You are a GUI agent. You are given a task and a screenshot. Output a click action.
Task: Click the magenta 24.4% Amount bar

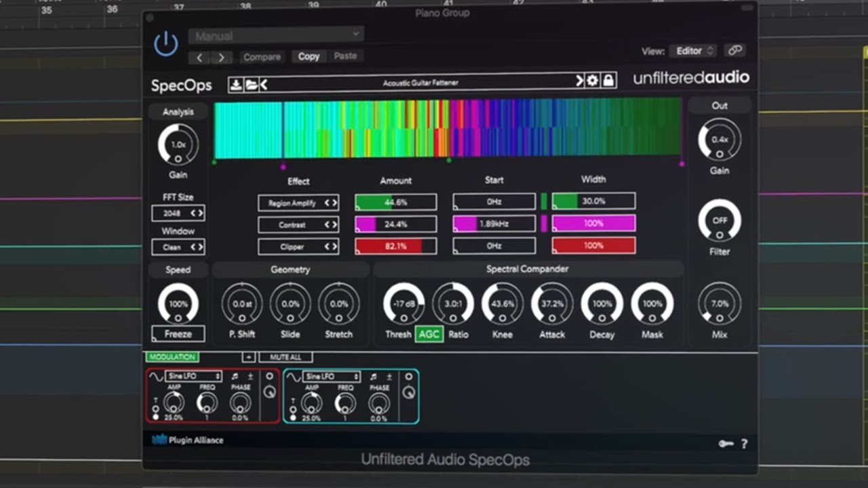(x=396, y=224)
